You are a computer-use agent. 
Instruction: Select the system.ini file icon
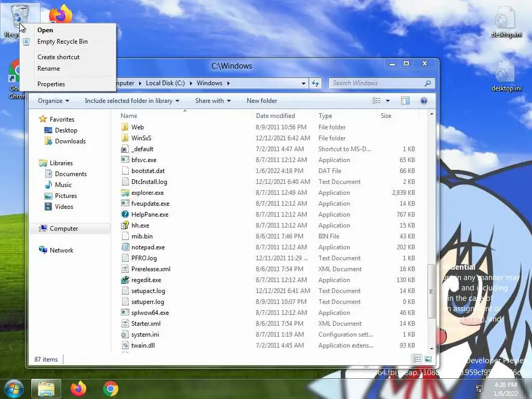[x=125, y=335]
